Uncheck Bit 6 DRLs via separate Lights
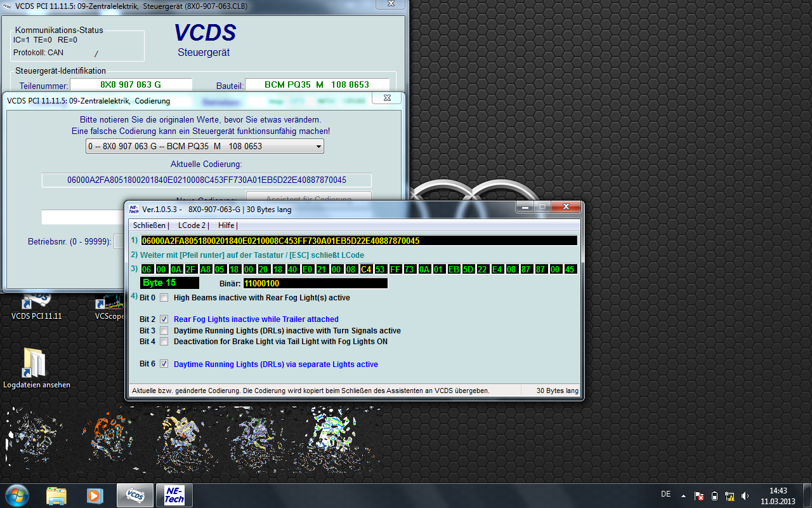Image resolution: width=812 pixels, height=508 pixels. click(164, 364)
